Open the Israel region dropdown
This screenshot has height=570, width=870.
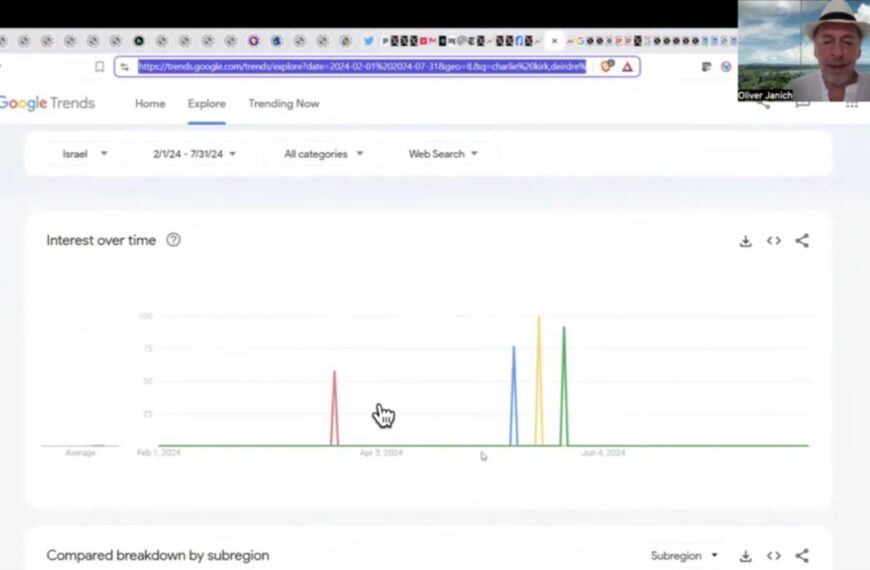click(x=84, y=154)
